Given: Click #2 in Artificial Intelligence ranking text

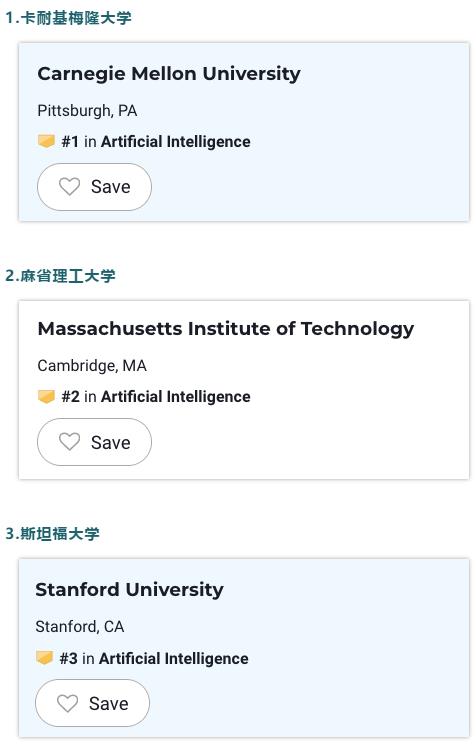Looking at the screenshot, I should (x=156, y=397).
